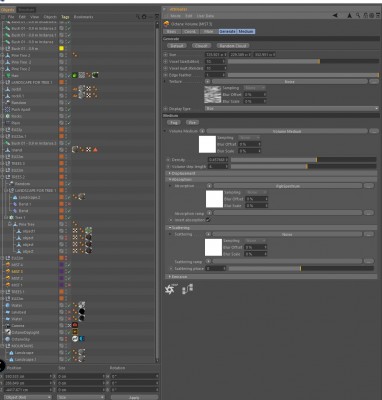The height and width of the screenshot is (400, 382).
Task: Click the red triangle tag on Stand
Action: [96, 150]
